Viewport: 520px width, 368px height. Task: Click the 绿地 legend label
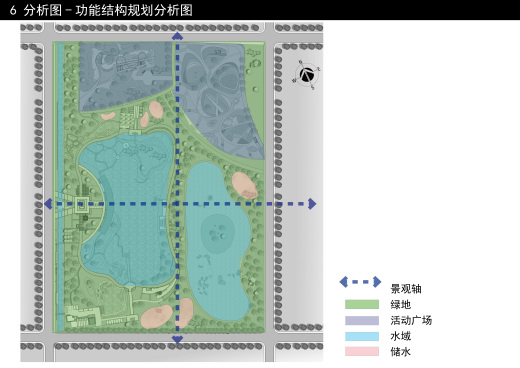pyautogui.click(x=401, y=304)
